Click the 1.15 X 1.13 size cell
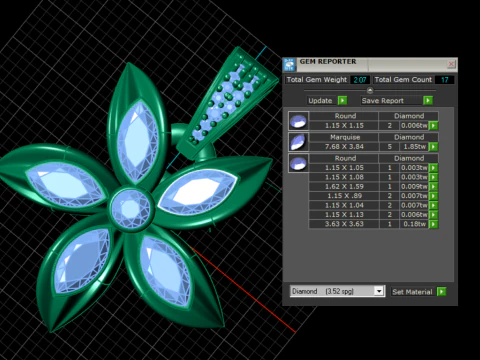The image size is (480, 360). click(344, 215)
